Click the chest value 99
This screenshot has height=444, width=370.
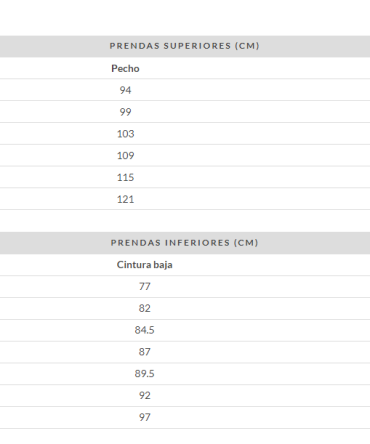[x=125, y=112]
